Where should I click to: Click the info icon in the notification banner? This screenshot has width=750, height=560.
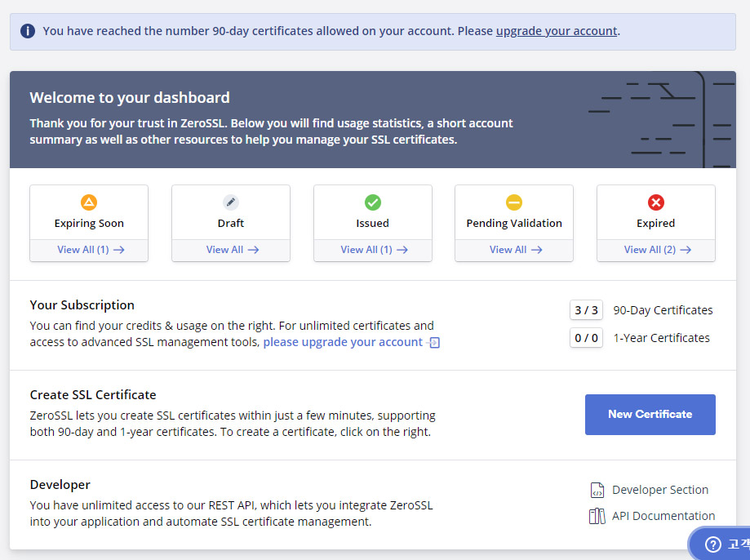(27, 31)
